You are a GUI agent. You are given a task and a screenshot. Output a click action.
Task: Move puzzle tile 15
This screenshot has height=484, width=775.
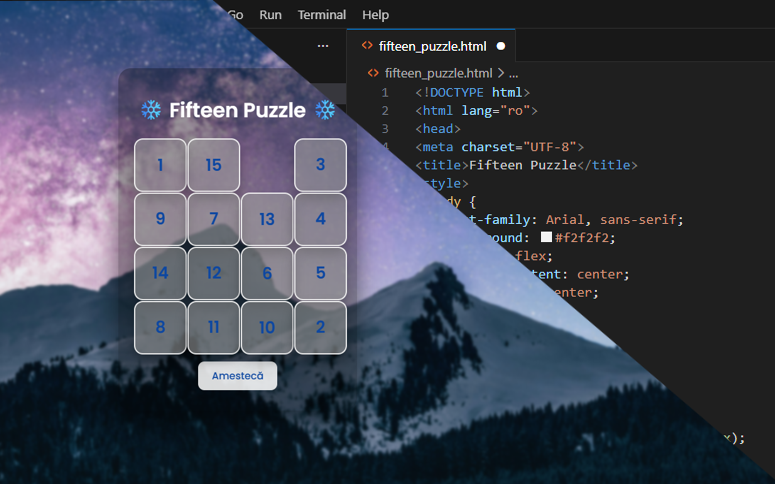[213, 165]
